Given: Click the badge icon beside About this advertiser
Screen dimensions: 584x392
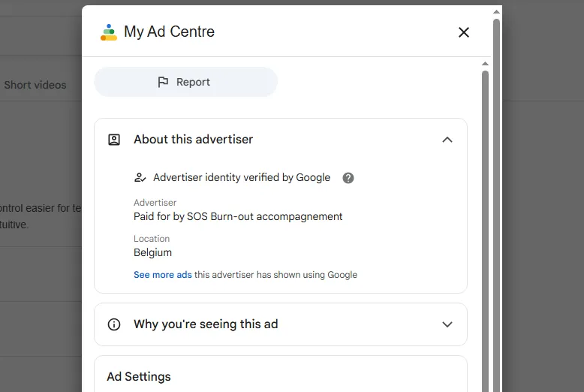Looking at the screenshot, I should click(x=114, y=140).
